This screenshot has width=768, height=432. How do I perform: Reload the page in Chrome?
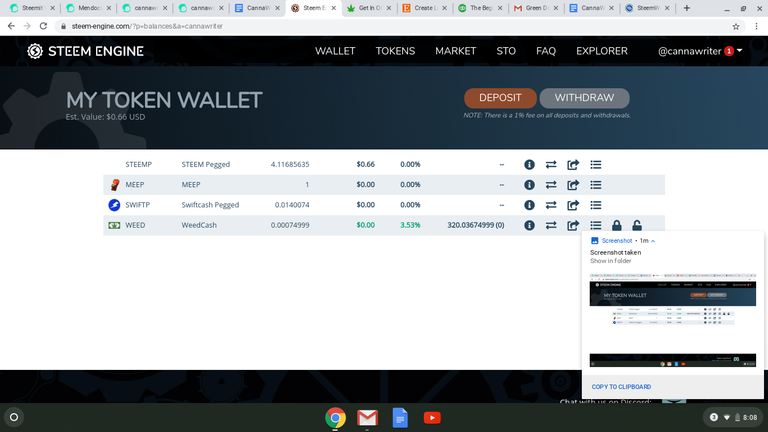point(43,26)
